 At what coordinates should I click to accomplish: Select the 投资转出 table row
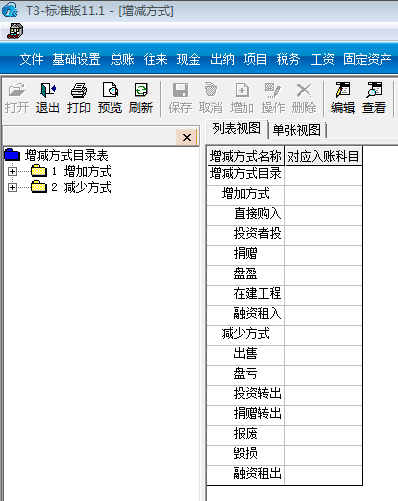pyautogui.click(x=284, y=395)
